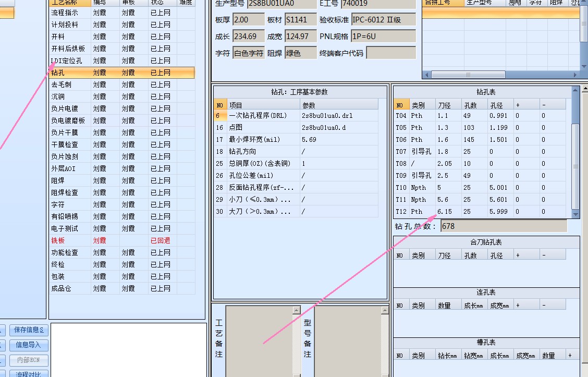588x377 pixels.
Task: Select drill table row T12 Pth
Action: coord(480,212)
